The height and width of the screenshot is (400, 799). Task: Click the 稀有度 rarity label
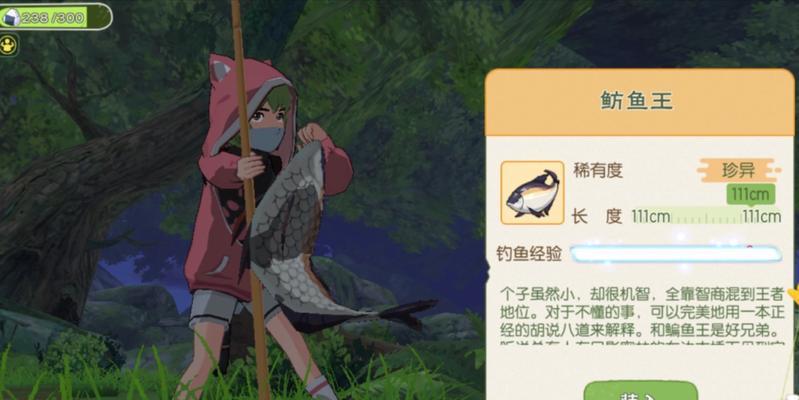598,170
